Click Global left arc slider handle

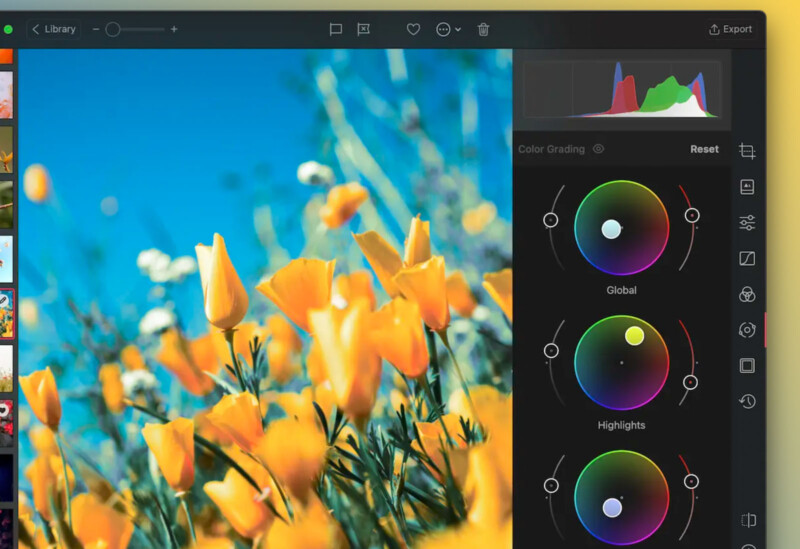[x=550, y=220]
